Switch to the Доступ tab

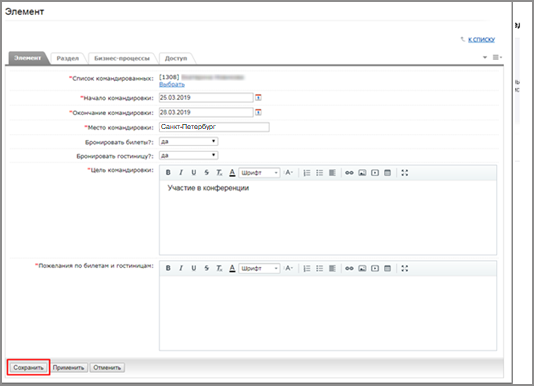(x=176, y=58)
